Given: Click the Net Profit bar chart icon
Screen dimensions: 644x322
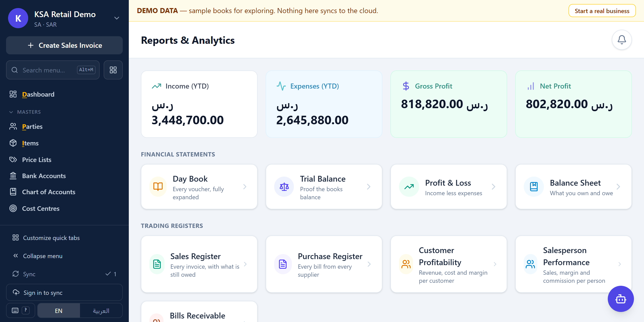Looking at the screenshot, I should coord(531,86).
